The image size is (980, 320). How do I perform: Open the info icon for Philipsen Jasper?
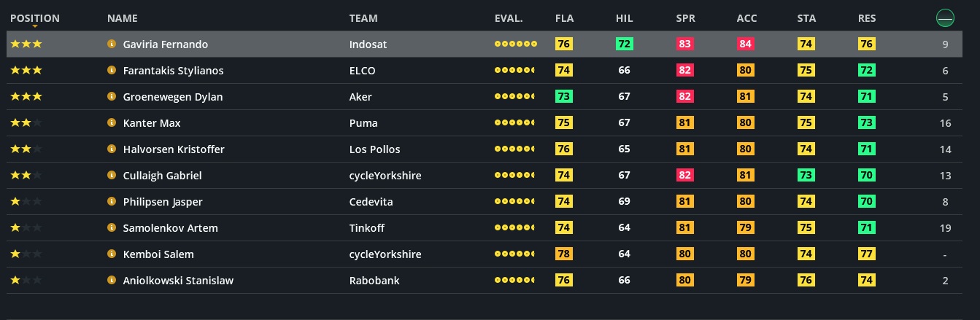coord(112,202)
